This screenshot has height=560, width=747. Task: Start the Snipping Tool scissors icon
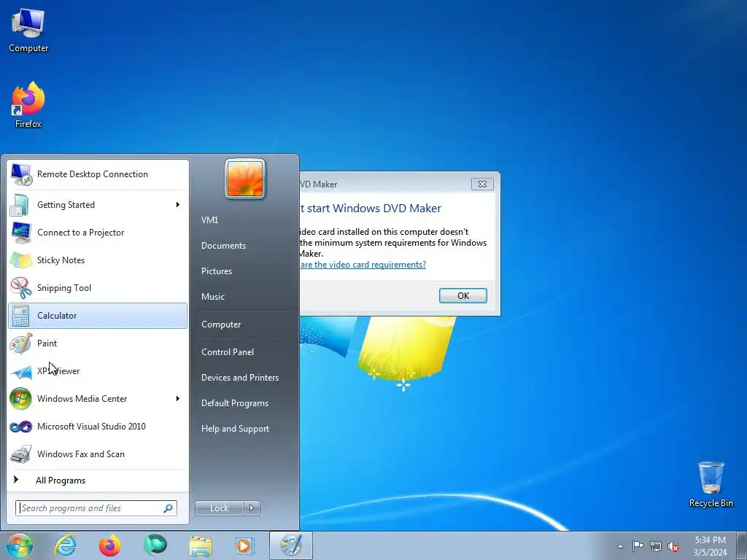pos(21,287)
